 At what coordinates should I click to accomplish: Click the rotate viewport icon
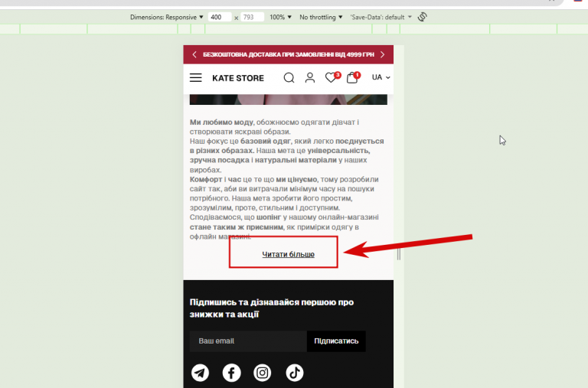click(x=423, y=17)
